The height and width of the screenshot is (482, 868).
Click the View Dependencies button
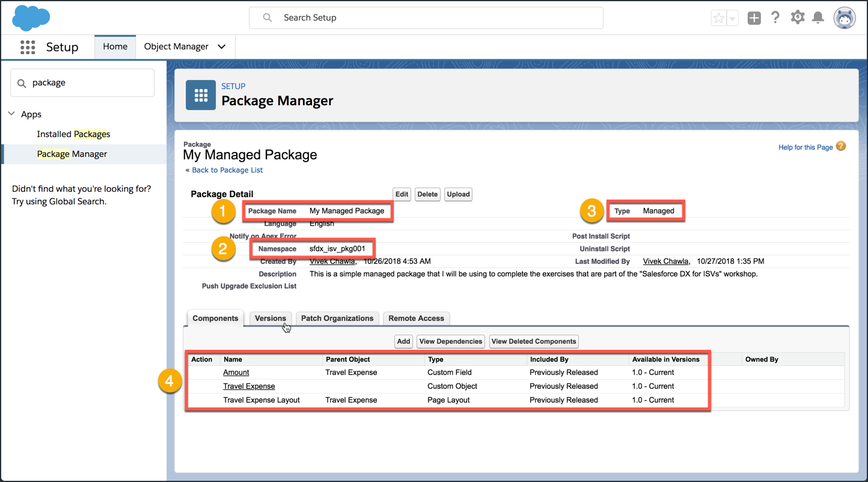(x=451, y=341)
